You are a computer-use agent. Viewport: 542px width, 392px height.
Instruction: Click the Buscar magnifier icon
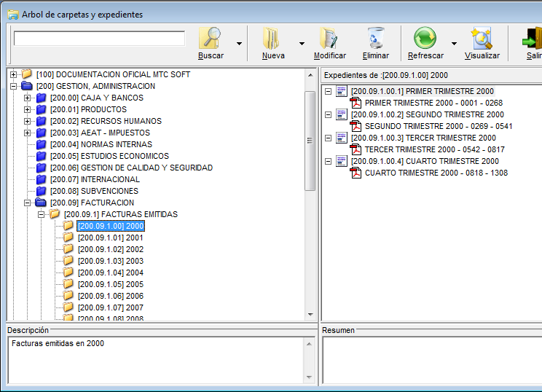click(211, 38)
